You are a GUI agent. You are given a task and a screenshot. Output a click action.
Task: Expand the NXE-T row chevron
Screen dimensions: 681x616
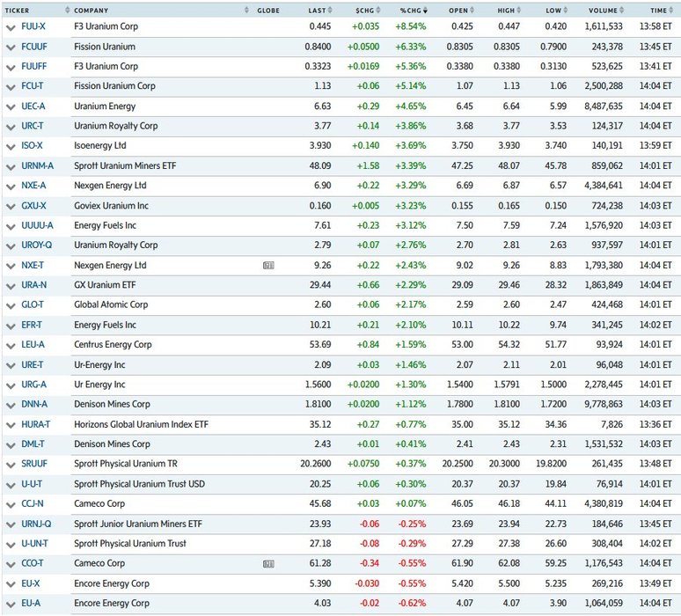(11, 266)
